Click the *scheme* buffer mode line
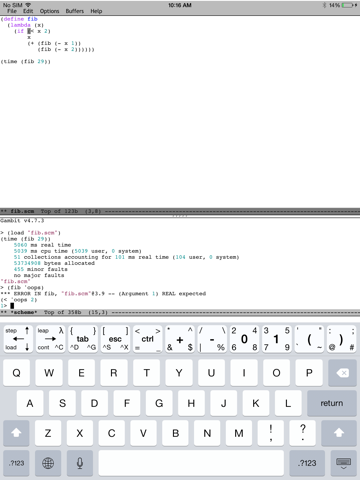Viewport: 360px width, 480px height. pos(180,312)
